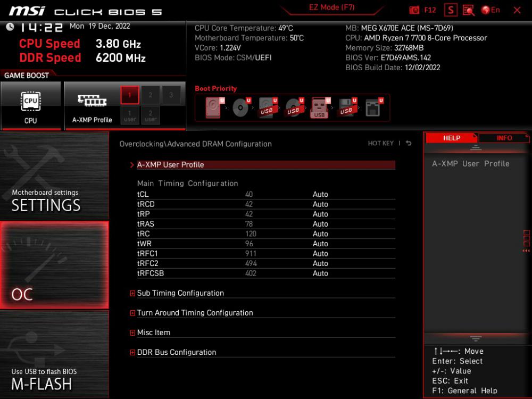Switch to the HELP tab
The height and width of the screenshot is (399, 532).
451,138
